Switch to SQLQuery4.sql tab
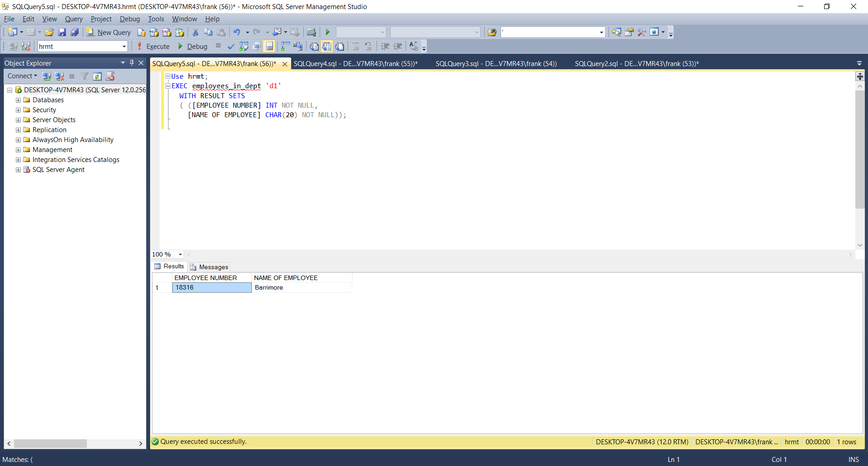This screenshot has height=466, width=868. click(x=355, y=64)
